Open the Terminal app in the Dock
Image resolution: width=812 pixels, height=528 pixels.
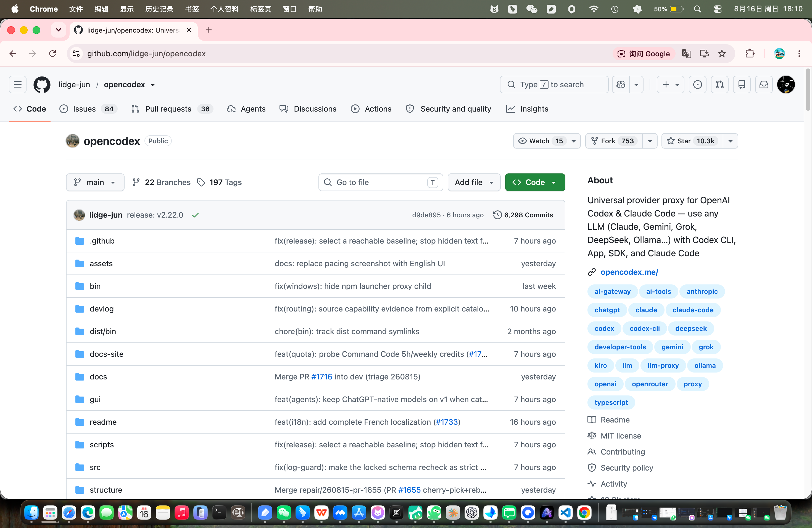[219, 513]
